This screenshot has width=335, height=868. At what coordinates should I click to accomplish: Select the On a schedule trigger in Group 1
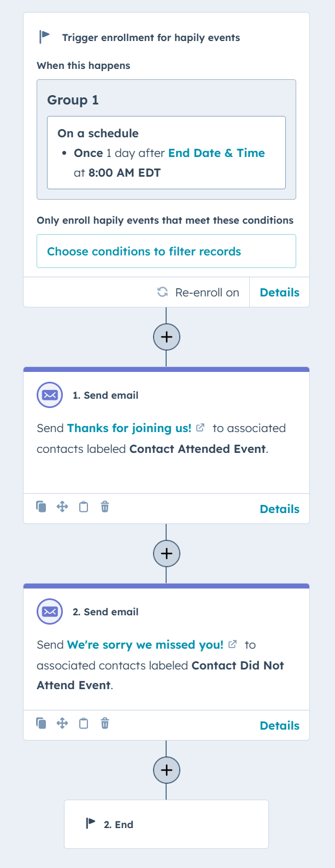(x=166, y=153)
